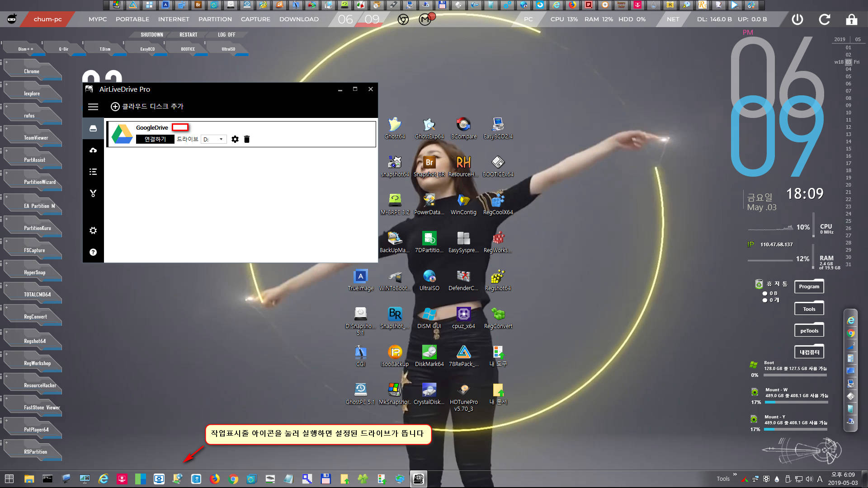Click the PC tab in top bar
Screen dimensions: 868x488
pos(528,19)
